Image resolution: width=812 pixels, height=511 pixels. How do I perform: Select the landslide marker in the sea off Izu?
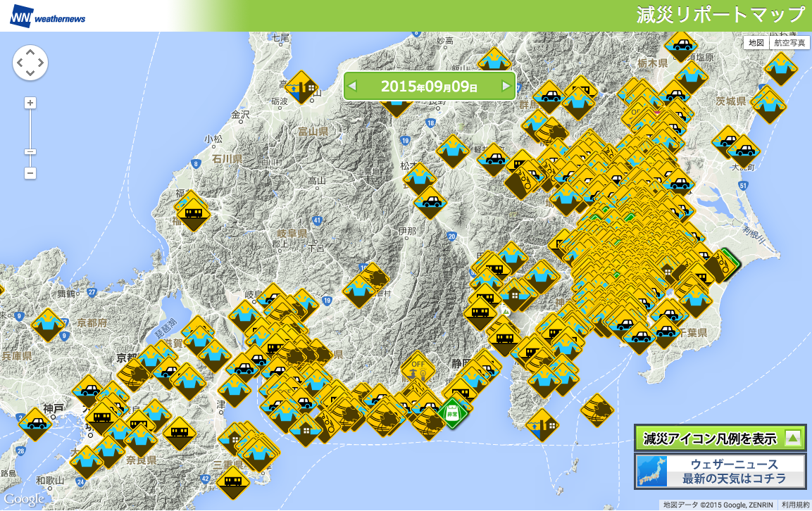tap(598, 410)
